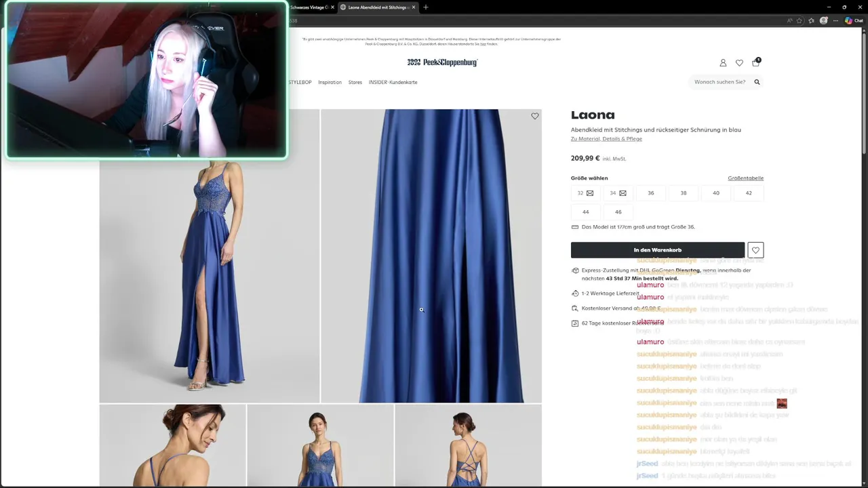Click the search magnifier icon
The image size is (868, 488).
757,82
